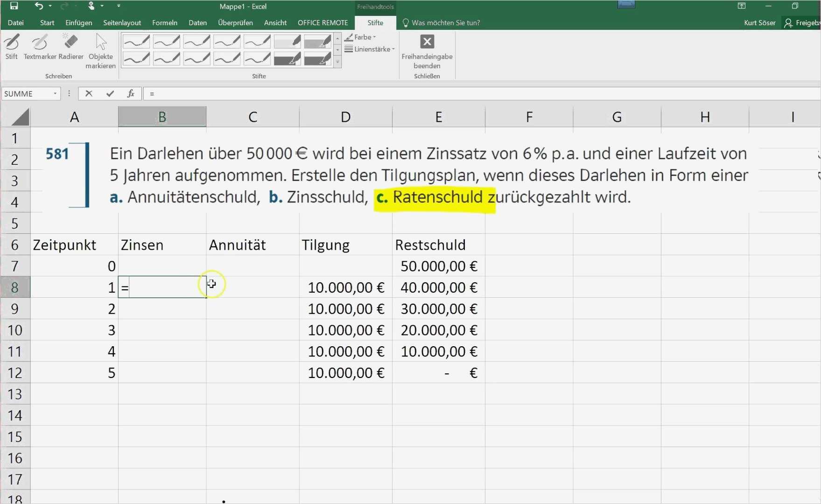Image resolution: width=821 pixels, height=504 pixels.
Task: Click the Zinsen header cell
Action: 162,245
